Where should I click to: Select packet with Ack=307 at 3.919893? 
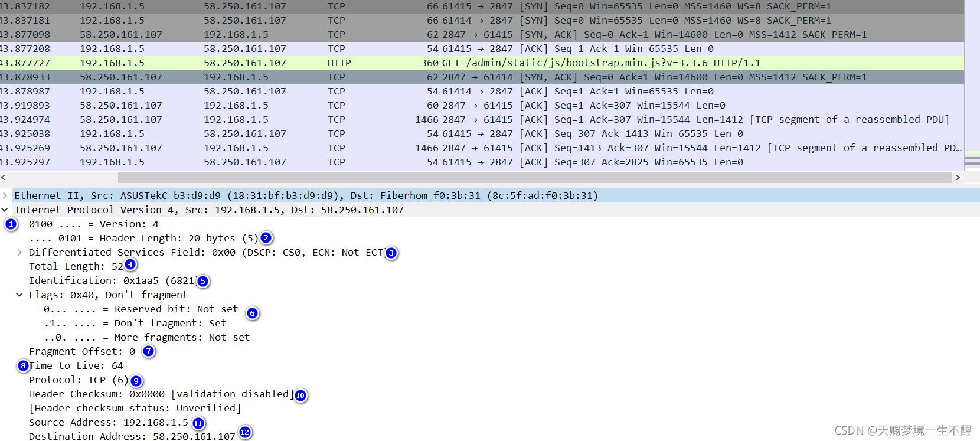point(482,105)
